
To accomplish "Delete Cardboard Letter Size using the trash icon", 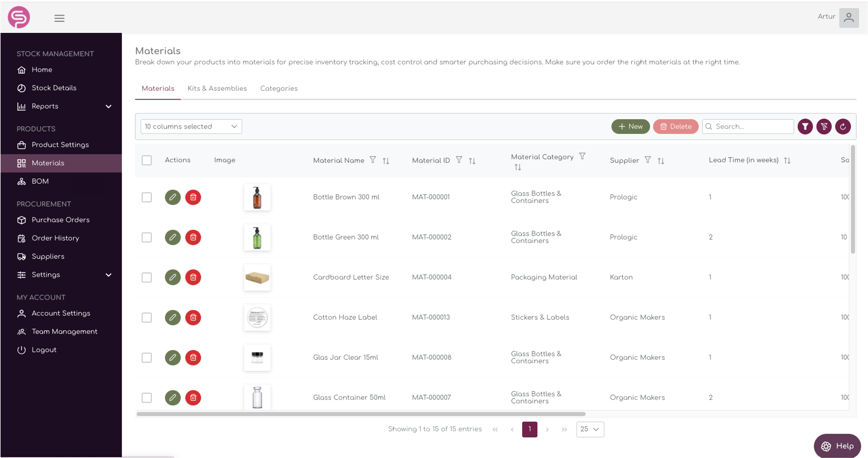I will coord(193,277).
